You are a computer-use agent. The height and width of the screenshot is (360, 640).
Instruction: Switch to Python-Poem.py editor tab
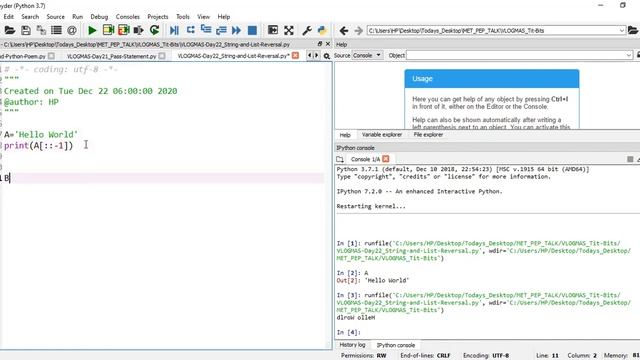click(23, 56)
